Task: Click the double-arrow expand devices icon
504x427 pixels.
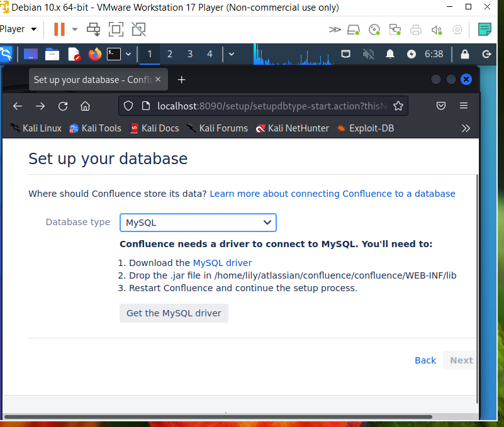Action: click(335, 30)
